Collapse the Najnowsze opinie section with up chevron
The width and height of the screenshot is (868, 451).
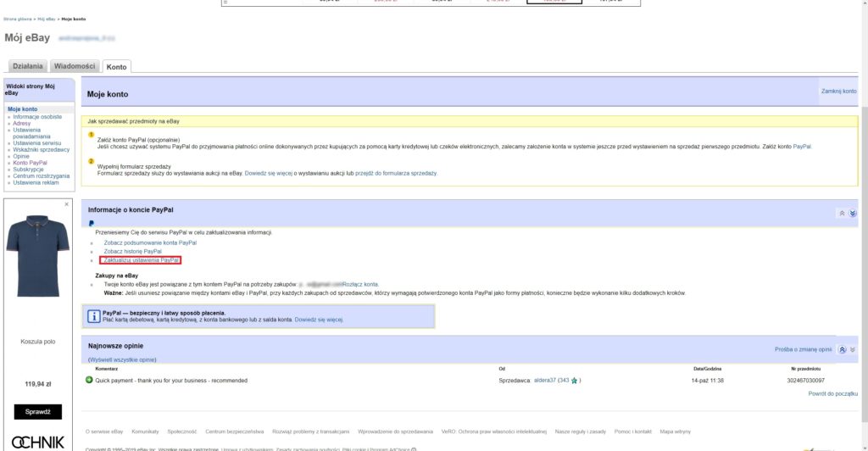coord(842,349)
